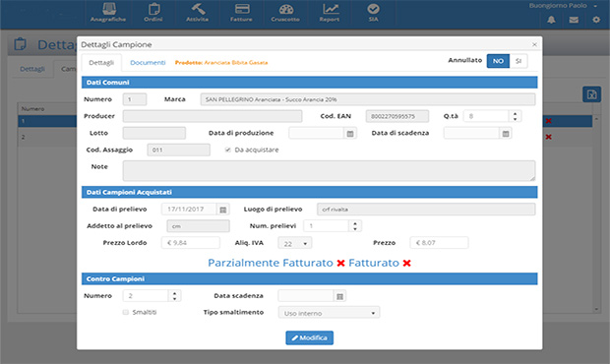This screenshot has height=364, width=610.
Task: Open the Buongiorno Paolo user menu
Action: (x=563, y=6)
